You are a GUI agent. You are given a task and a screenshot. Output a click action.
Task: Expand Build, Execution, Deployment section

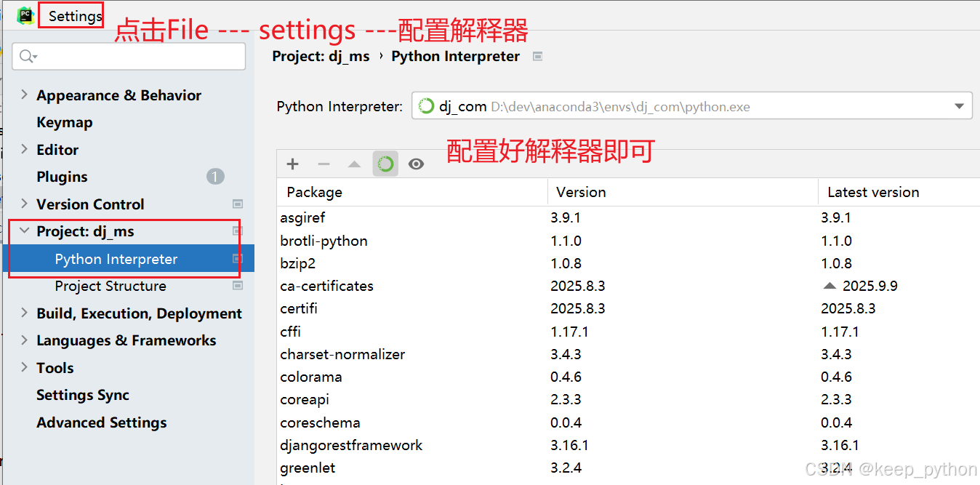pos(24,313)
